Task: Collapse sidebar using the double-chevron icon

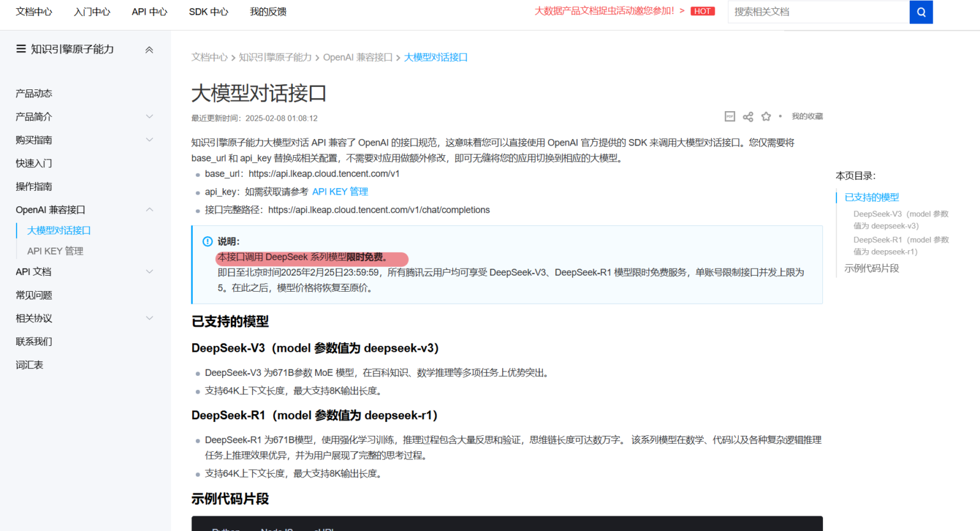Action: (149, 50)
